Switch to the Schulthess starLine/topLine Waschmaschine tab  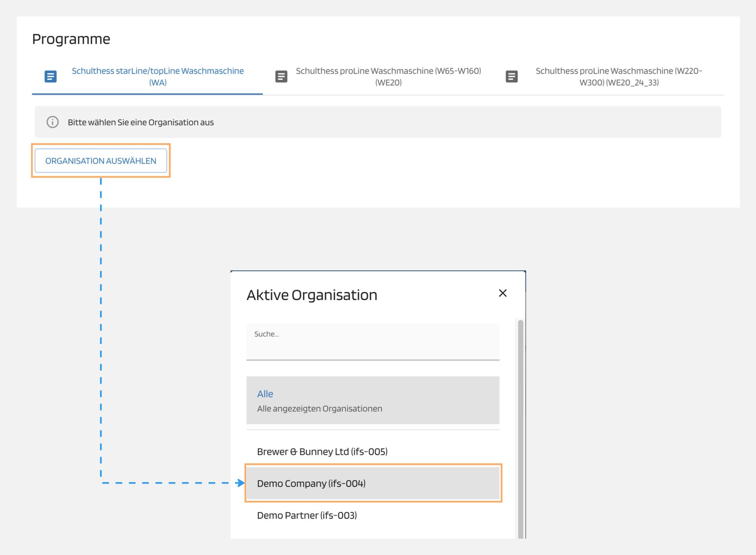click(x=157, y=76)
